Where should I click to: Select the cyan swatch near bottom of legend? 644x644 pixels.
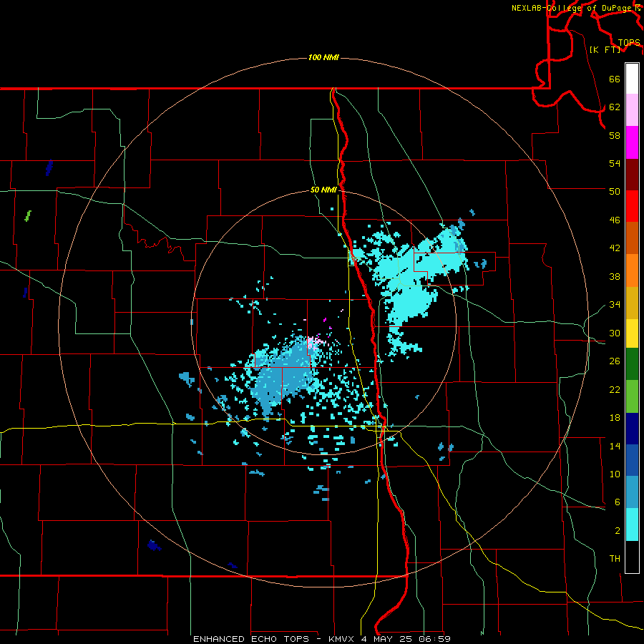click(x=632, y=525)
